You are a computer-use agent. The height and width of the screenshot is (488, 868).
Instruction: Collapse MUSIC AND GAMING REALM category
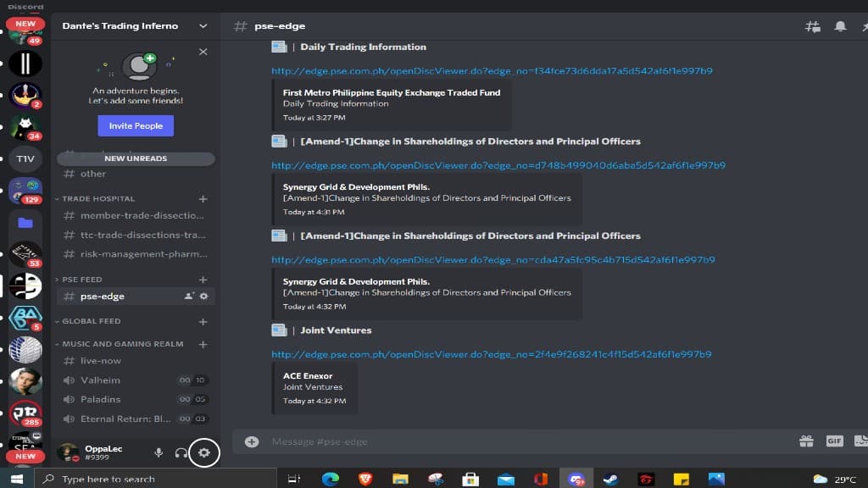[122, 344]
